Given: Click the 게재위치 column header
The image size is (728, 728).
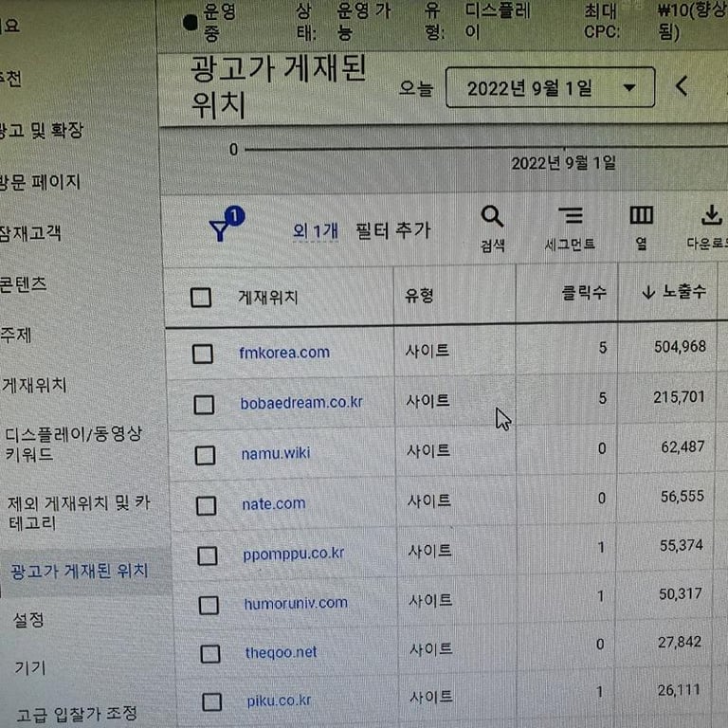Looking at the screenshot, I should [268, 297].
